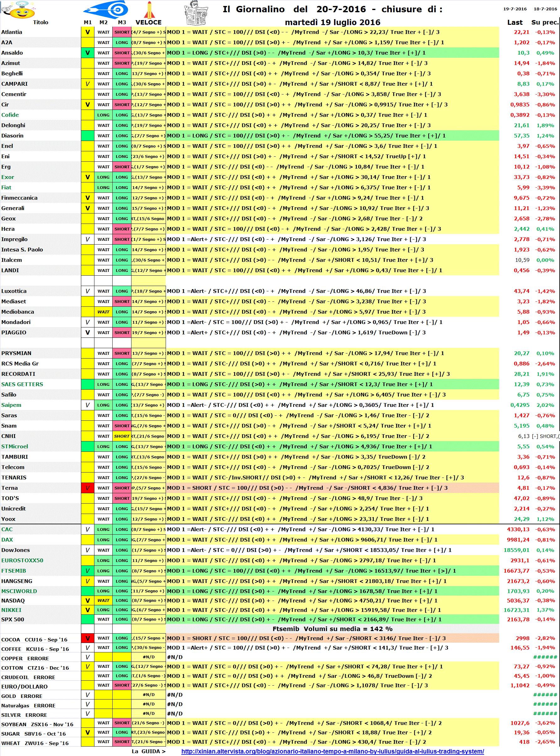Click the La GUIDA label

pyautogui.click(x=148, y=751)
